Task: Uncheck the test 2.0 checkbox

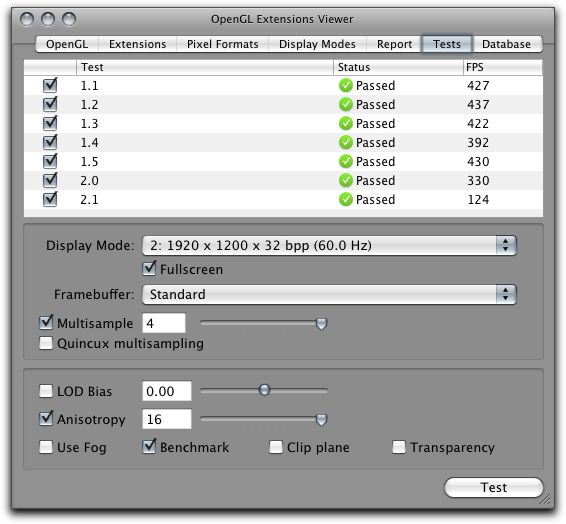Action: [50, 180]
